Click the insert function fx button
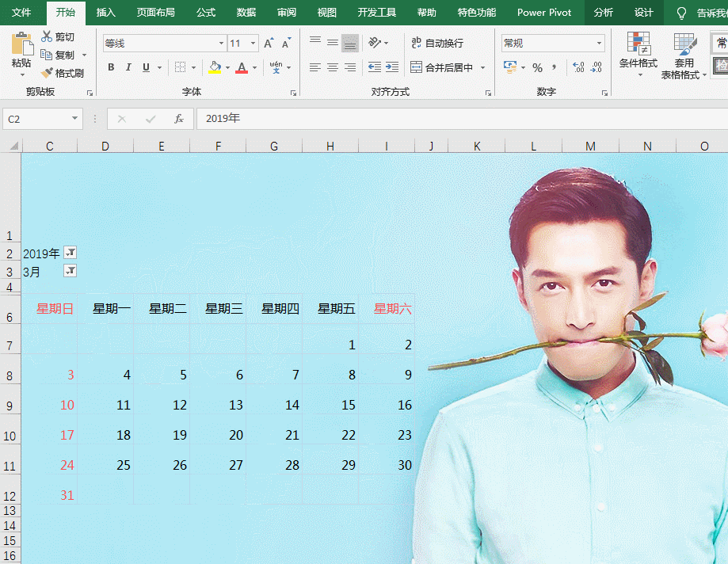 click(179, 119)
